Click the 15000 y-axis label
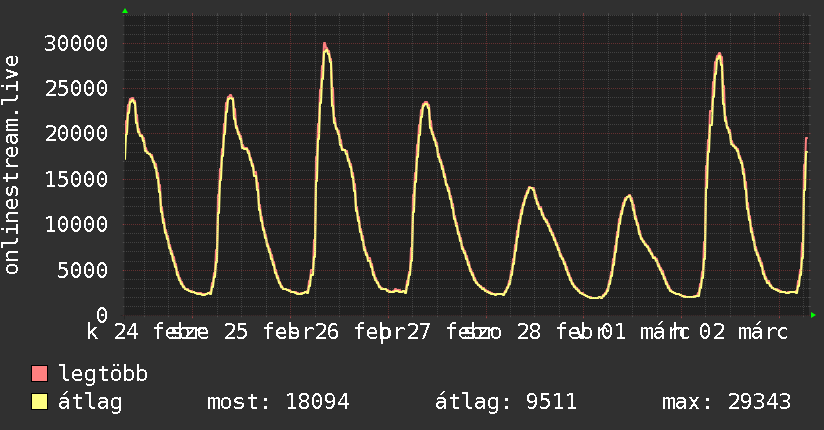824x430 pixels. pos(76,179)
